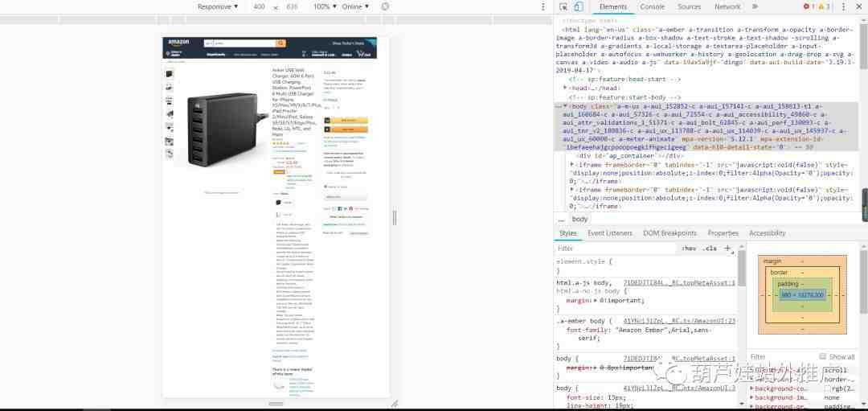This screenshot has width=868, height=411.
Task: Click the red error count indicator
Action: click(x=809, y=6)
